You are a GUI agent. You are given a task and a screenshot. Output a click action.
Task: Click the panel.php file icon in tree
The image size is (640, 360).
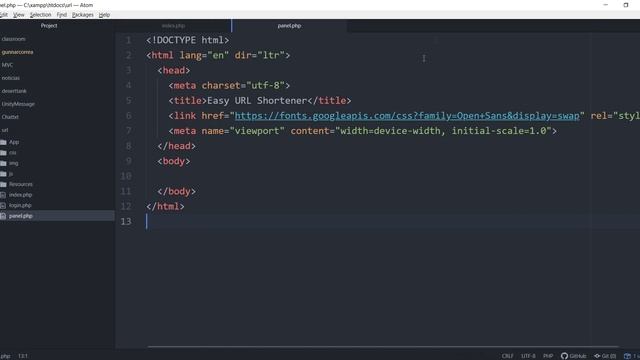[x=3, y=216]
